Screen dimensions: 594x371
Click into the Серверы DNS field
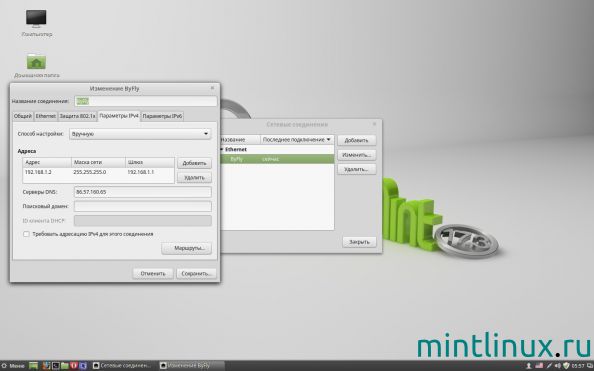142,192
